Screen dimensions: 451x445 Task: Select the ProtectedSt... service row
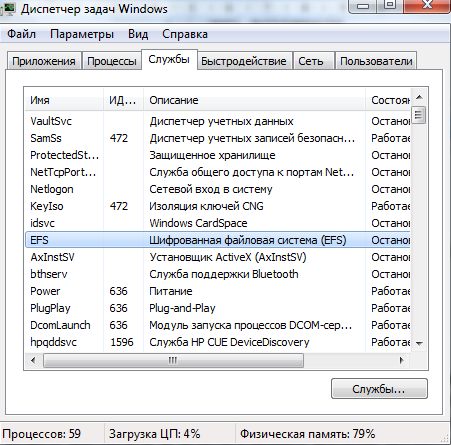218,155
